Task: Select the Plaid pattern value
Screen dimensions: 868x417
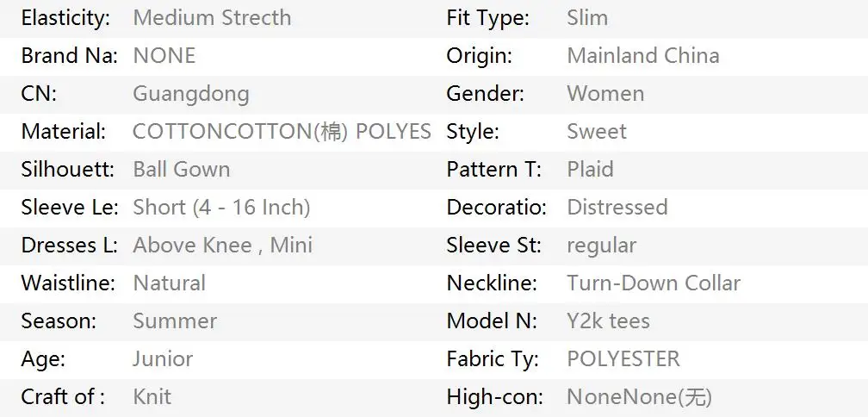Action: pos(590,169)
